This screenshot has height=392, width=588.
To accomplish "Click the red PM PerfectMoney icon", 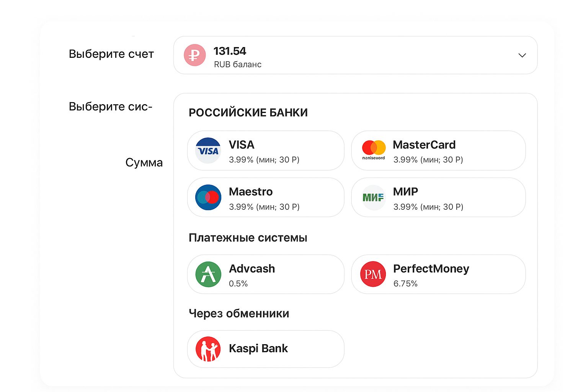I will [x=373, y=274].
